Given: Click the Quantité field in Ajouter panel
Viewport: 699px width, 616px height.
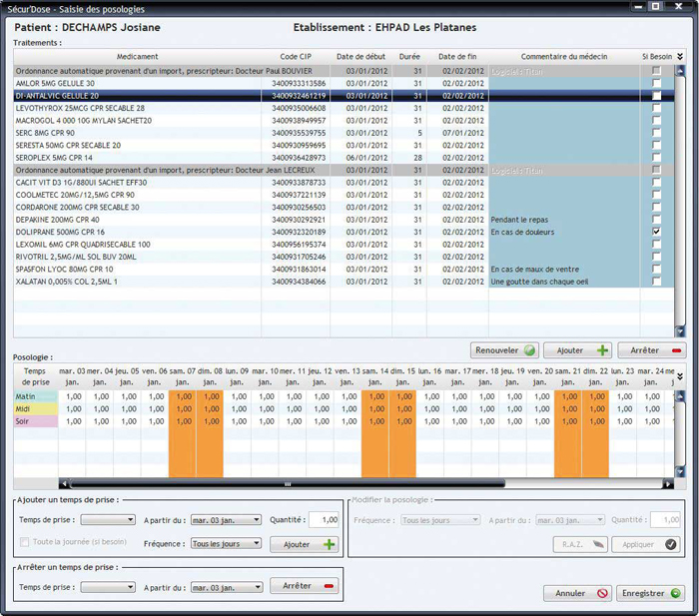Looking at the screenshot, I should pos(323,519).
